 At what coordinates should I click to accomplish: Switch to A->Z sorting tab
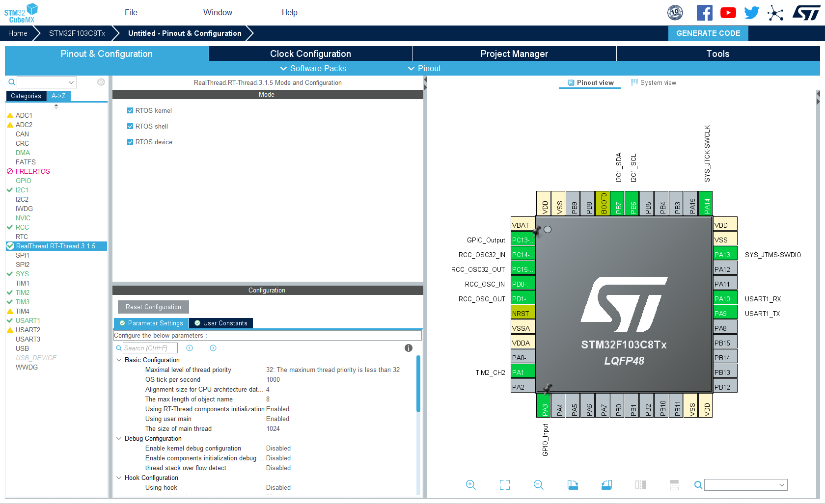click(58, 96)
